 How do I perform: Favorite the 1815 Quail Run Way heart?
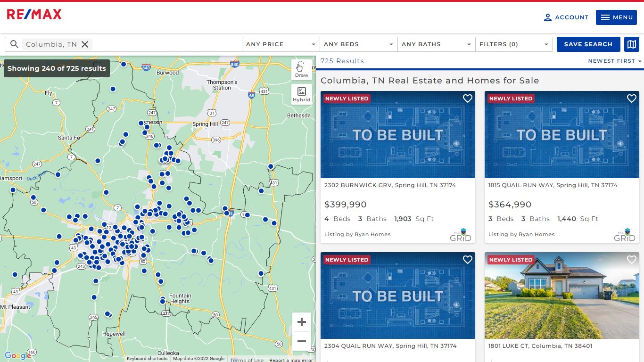coord(631,99)
